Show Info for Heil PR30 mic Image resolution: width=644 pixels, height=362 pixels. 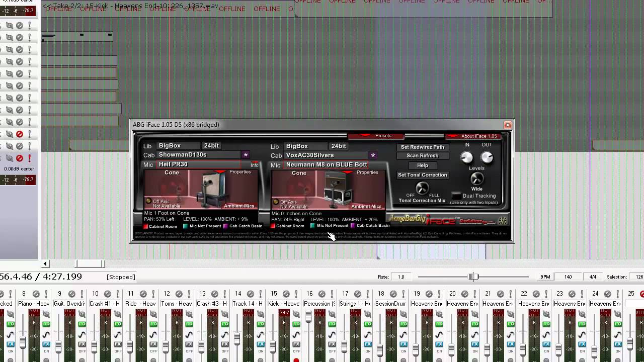pyautogui.click(x=254, y=165)
